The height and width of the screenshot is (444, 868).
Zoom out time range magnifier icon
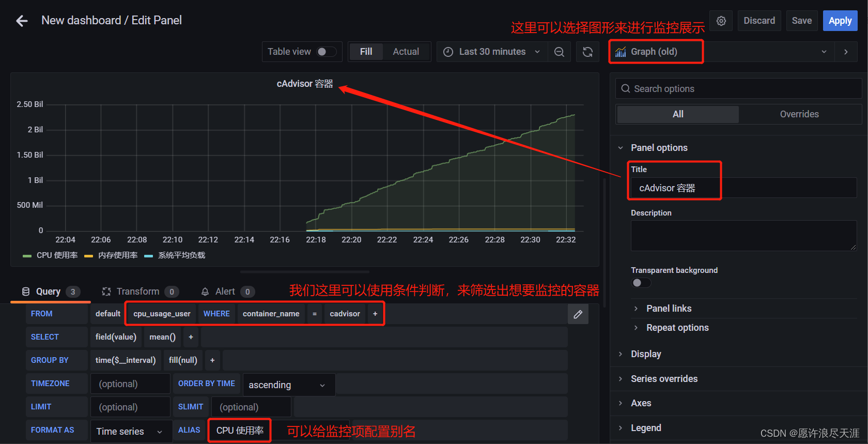pyautogui.click(x=559, y=52)
